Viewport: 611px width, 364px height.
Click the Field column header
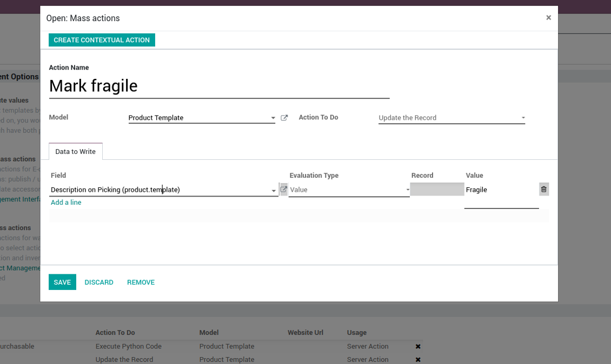click(58, 175)
